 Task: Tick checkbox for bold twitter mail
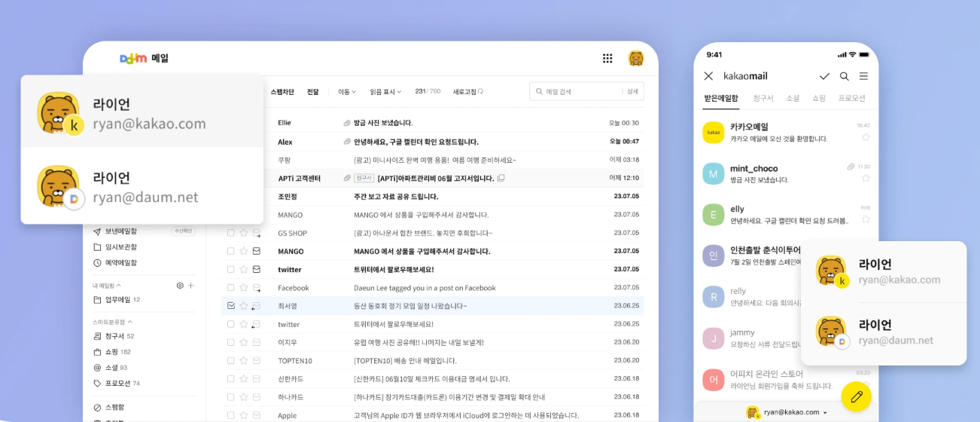point(231,269)
